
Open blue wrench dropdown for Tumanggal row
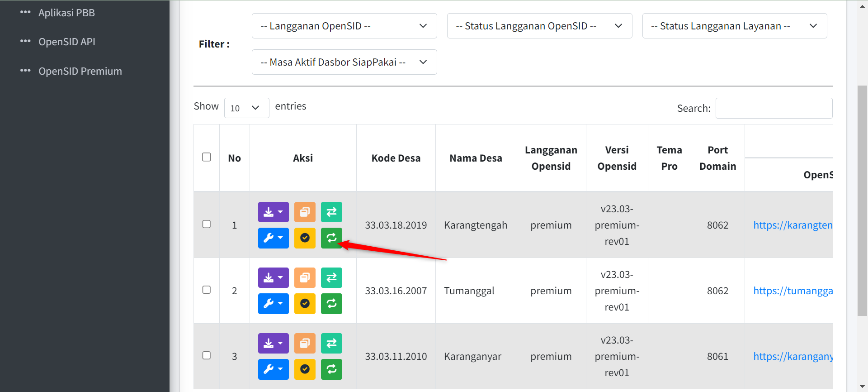point(273,304)
